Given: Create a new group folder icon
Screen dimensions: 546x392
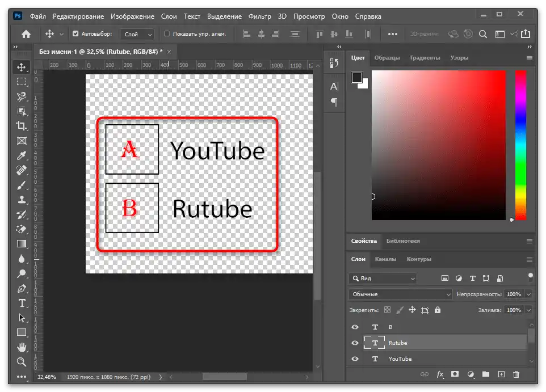Looking at the screenshot, I should pos(486,374).
